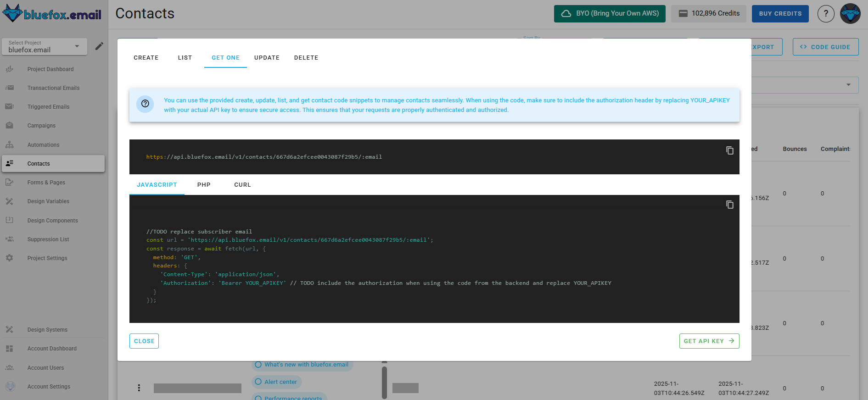868x400 pixels.
Task: Click the Forms & Pages sidebar icon
Action: click(x=10, y=183)
